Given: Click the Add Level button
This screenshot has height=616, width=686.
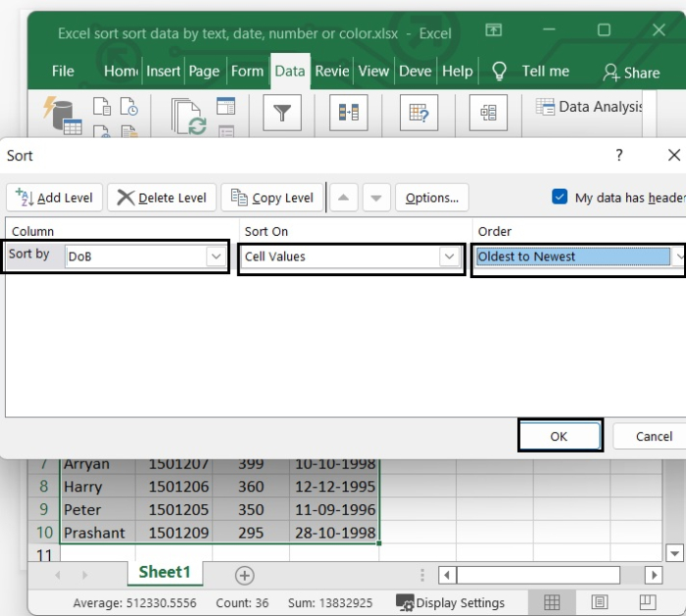Looking at the screenshot, I should [54, 197].
